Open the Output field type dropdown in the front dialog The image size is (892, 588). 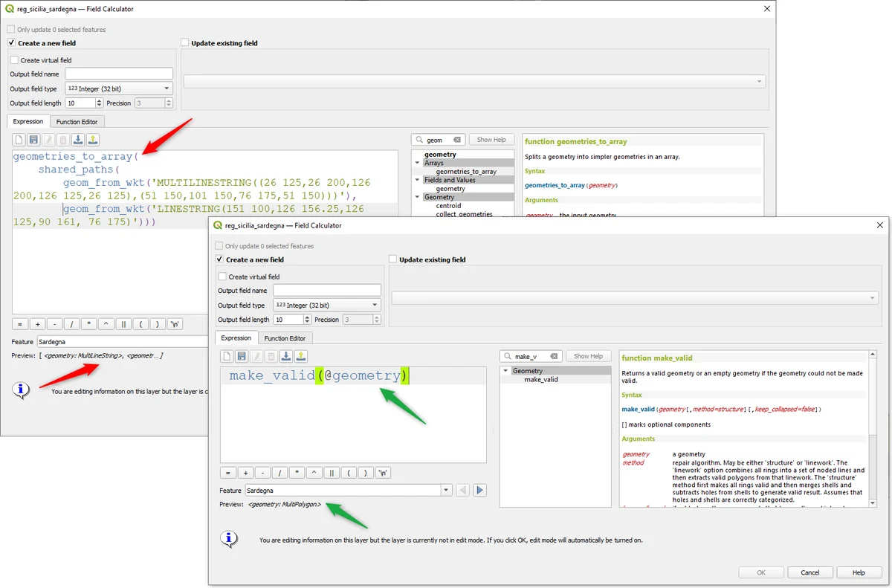tap(326, 305)
